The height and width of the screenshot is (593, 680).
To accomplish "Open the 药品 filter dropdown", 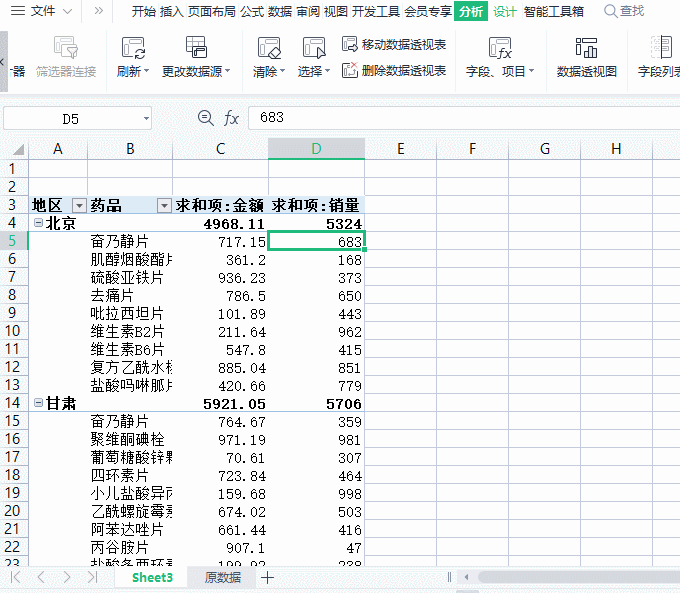I will coord(164,205).
